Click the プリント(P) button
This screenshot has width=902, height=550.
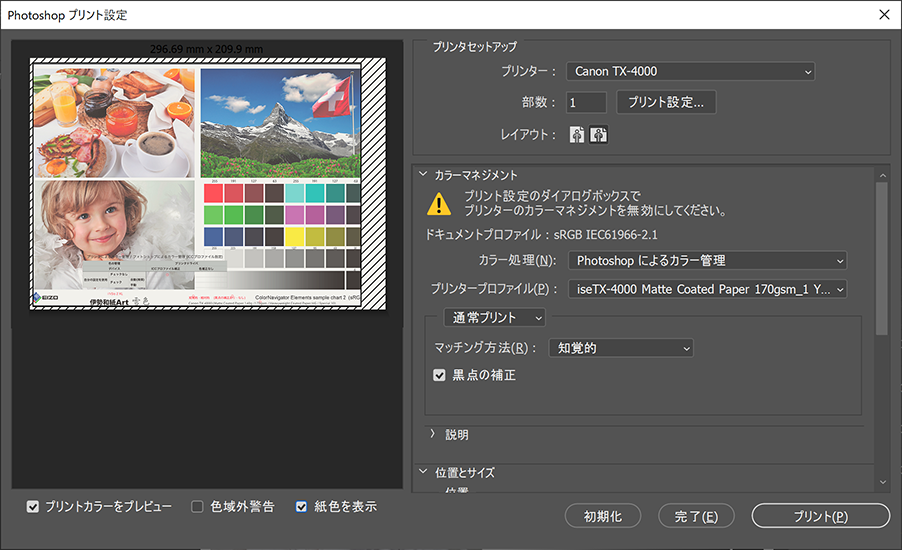821,516
